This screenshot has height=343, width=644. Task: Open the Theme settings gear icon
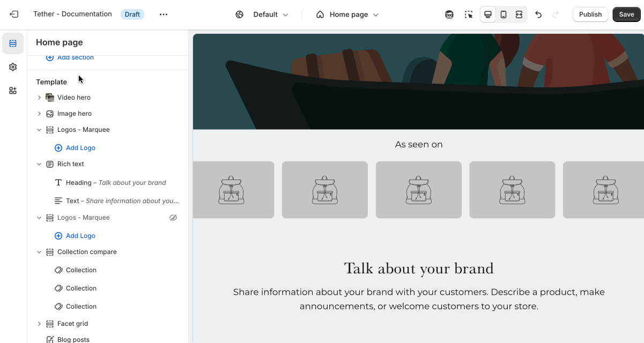(13, 67)
